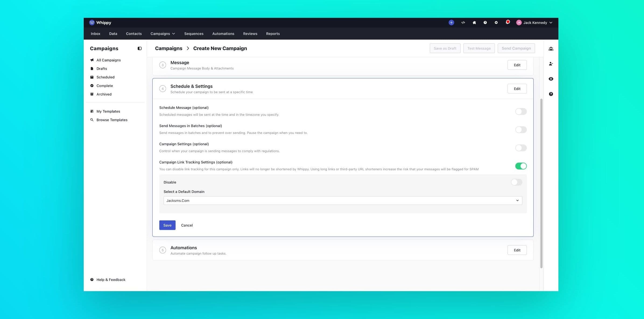Click the developer code icon in the top bar
This screenshot has height=319, width=644.
click(463, 22)
